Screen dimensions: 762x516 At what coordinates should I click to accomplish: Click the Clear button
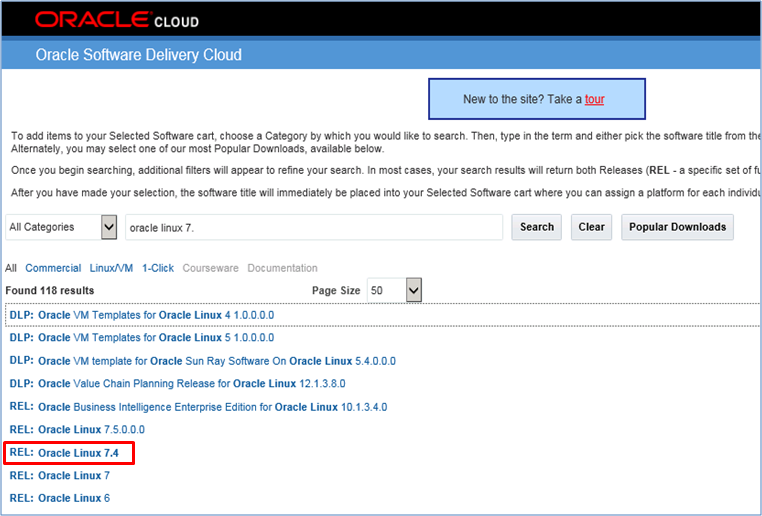tap(591, 227)
